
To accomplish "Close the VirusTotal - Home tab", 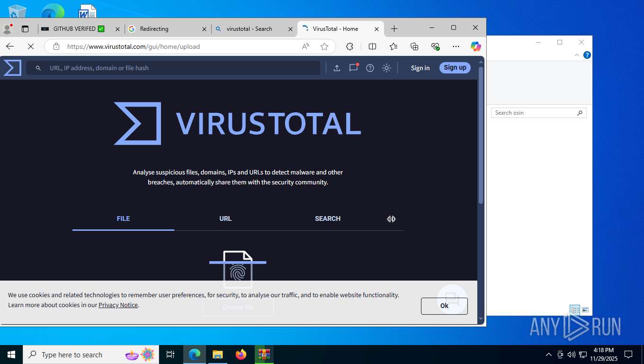I will tap(376, 29).
